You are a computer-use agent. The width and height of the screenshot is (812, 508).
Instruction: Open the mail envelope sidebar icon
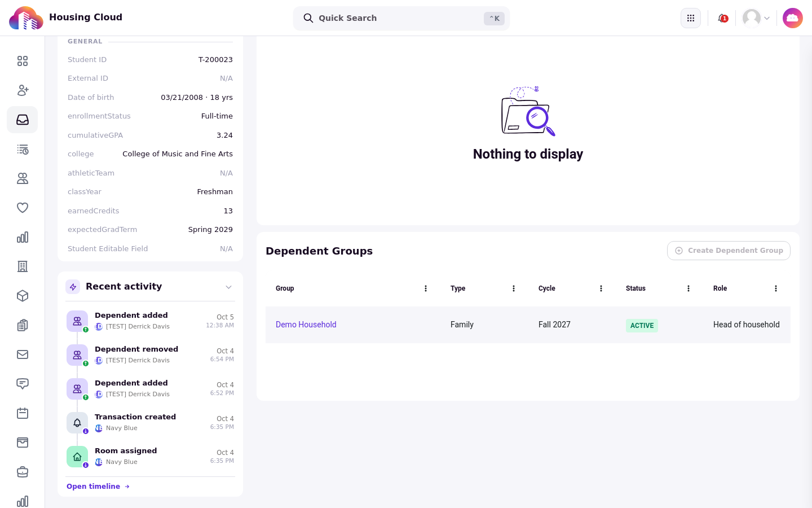click(x=23, y=354)
